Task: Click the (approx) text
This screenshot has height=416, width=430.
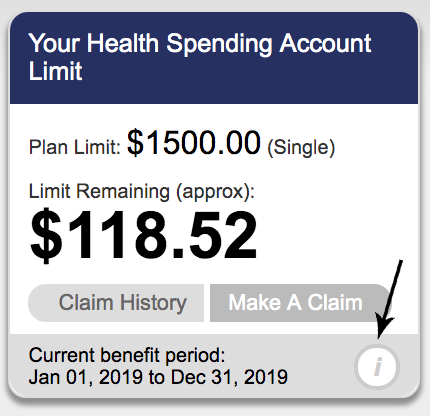Action: pos(215,192)
